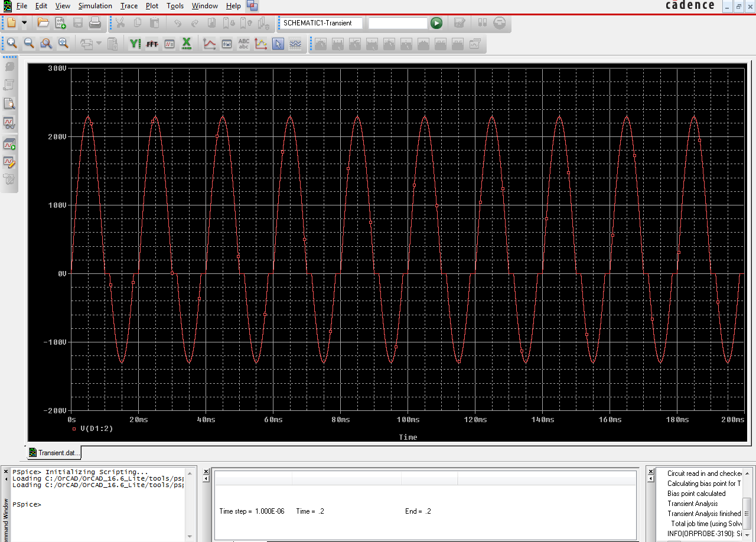756x542 pixels.
Task: Open the Help menu
Action: click(233, 6)
